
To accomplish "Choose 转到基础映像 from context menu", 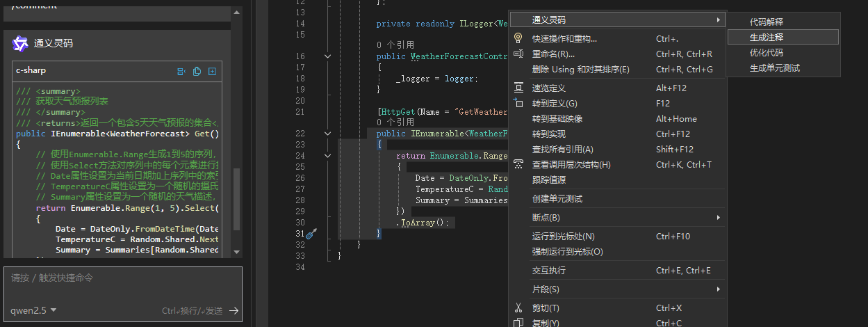I will click(617, 119).
